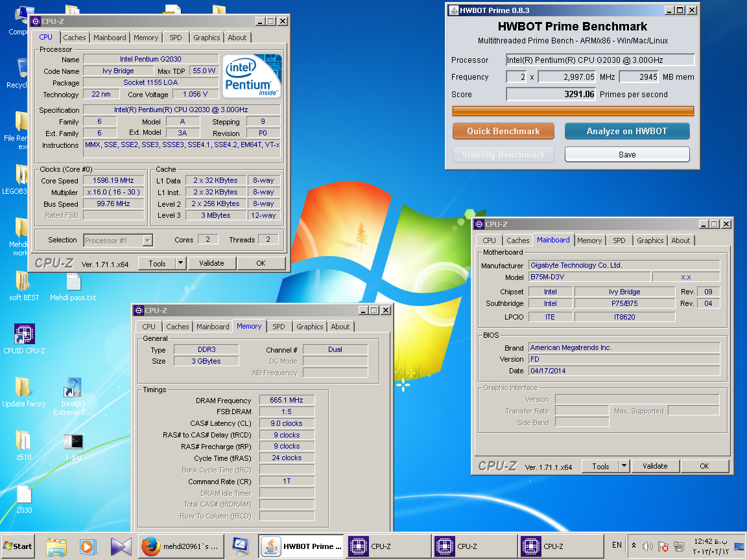Click Validate in CPU window

[211, 263]
